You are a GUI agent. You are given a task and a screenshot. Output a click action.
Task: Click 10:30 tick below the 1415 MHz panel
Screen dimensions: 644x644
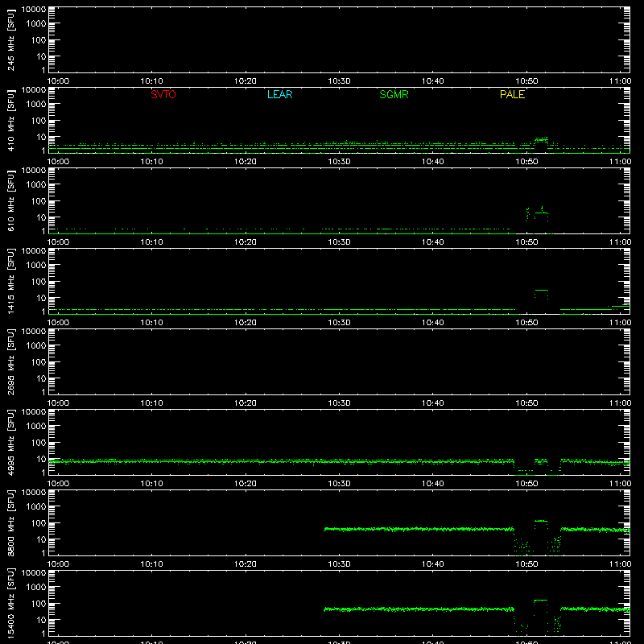click(339, 323)
